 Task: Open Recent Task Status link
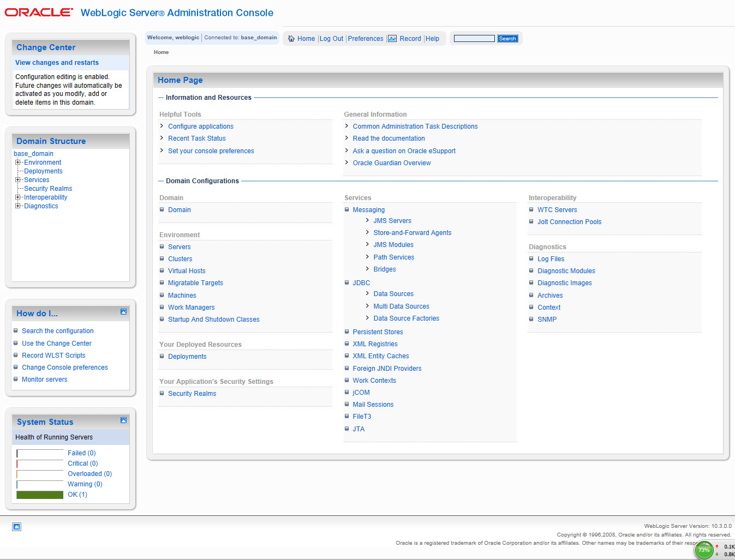[x=197, y=139]
